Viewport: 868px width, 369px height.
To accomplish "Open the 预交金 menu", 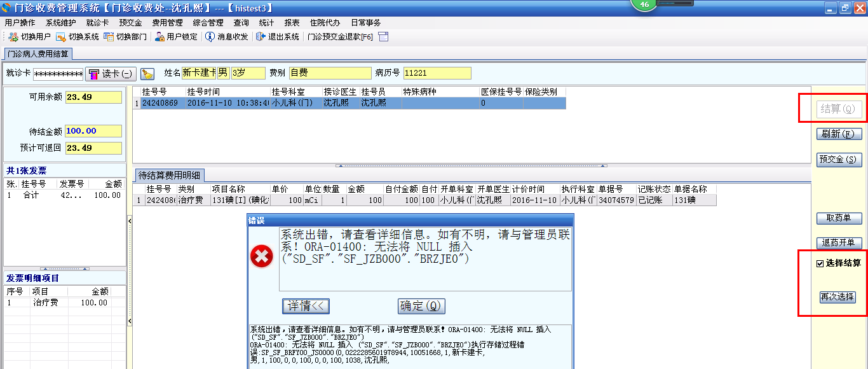I will (130, 22).
